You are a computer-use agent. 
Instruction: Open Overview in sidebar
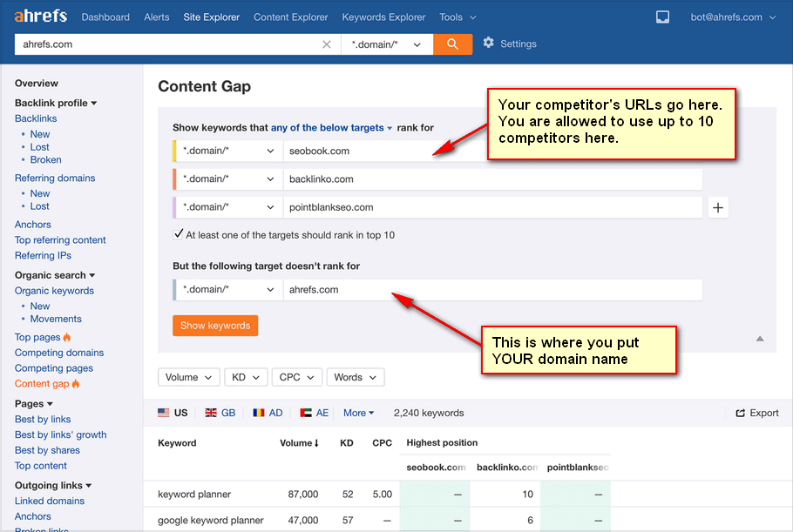point(37,84)
